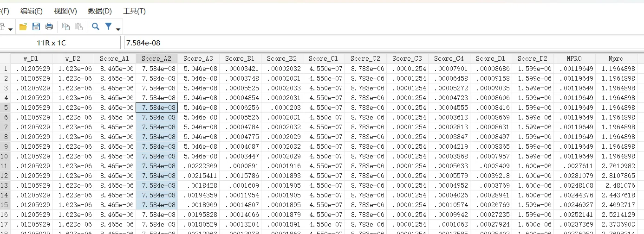The width and height of the screenshot is (644, 234).
Task: Open the 视图(V) menu
Action: coord(65,11)
